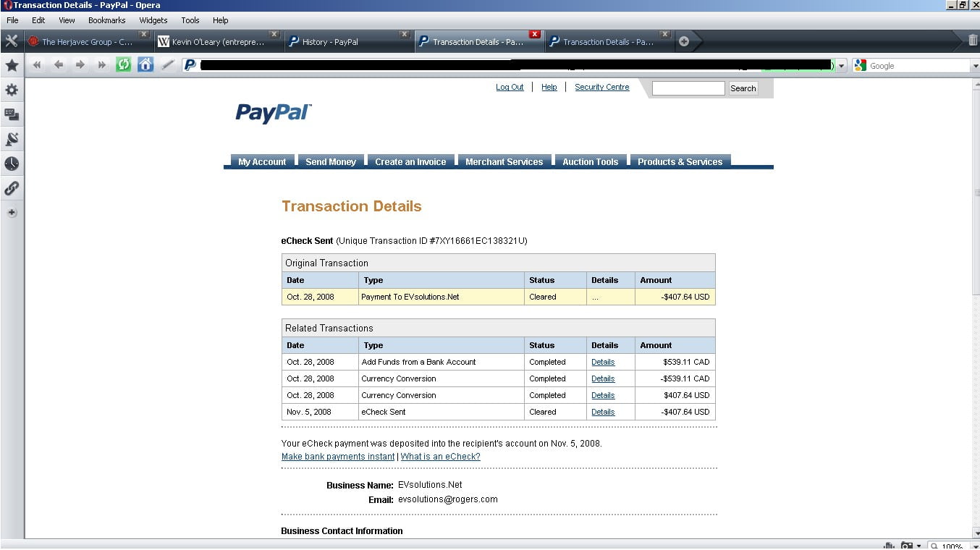Open Auction Tools tab
Screen dimensions: 980x550
pos(591,161)
